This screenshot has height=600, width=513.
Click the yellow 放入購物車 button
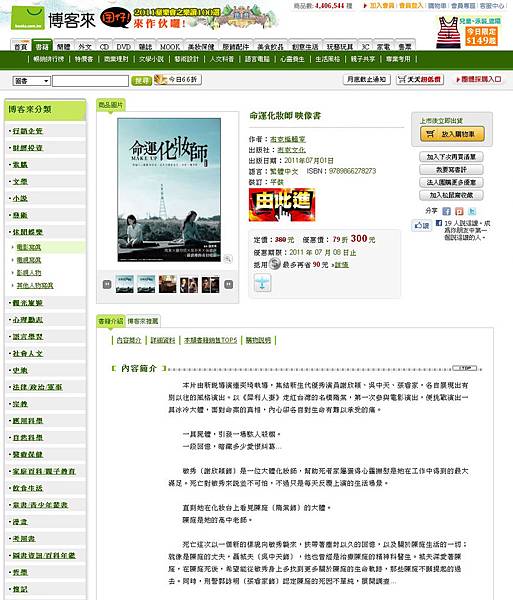pyautogui.click(x=452, y=134)
